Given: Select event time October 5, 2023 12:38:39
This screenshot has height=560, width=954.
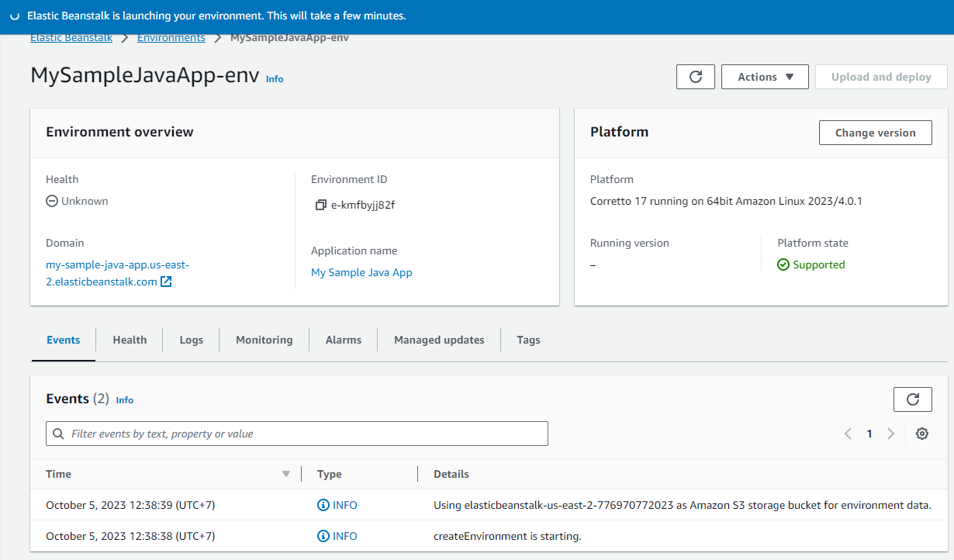Looking at the screenshot, I should coord(130,505).
